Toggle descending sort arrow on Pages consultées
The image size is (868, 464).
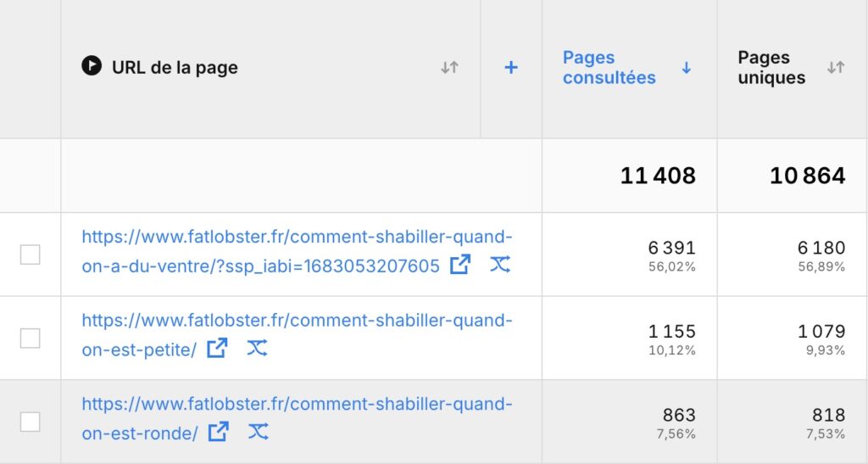click(x=687, y=68)
